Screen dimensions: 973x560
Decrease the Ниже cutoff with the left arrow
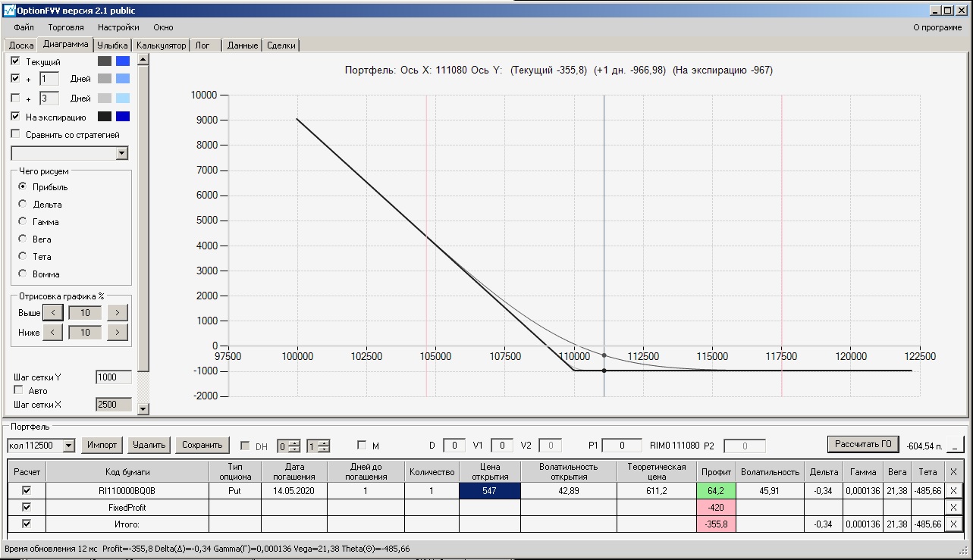pos(52,332)
